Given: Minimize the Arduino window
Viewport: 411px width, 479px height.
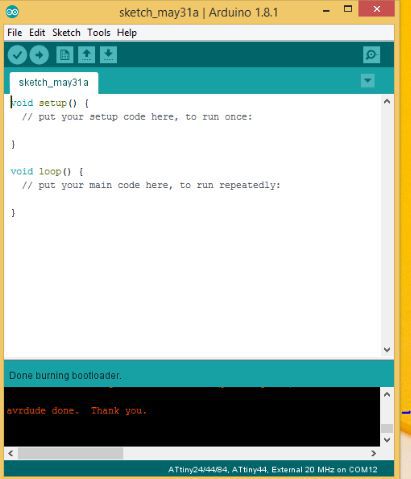Looking at the screenshot, I should pyautogui.click(x=327, y=11).
